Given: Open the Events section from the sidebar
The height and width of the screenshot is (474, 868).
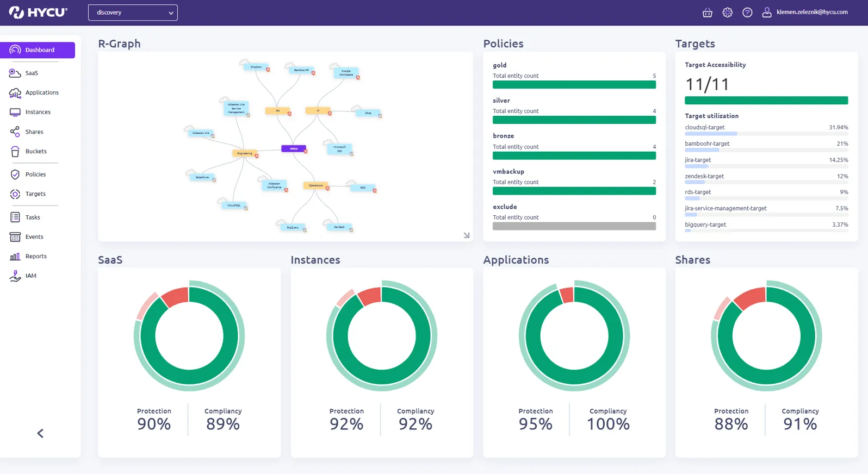Looking at the screenshot, I should 34,236.
